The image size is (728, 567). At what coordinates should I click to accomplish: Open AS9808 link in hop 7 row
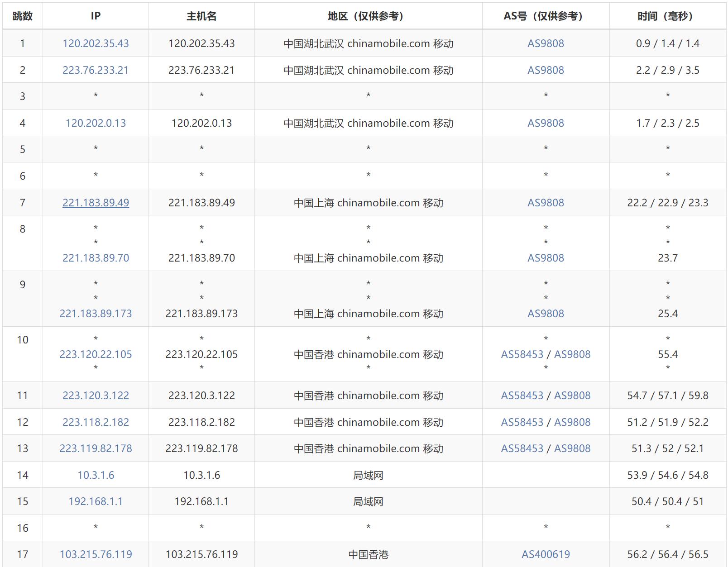point(546,203)
